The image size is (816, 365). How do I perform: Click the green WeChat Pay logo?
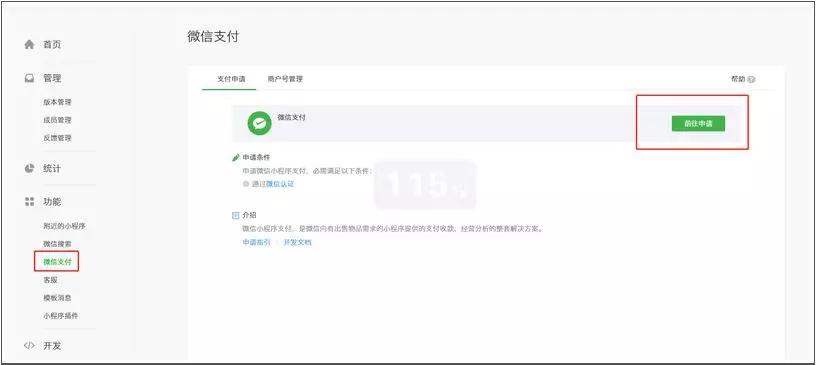click(259, 123)
